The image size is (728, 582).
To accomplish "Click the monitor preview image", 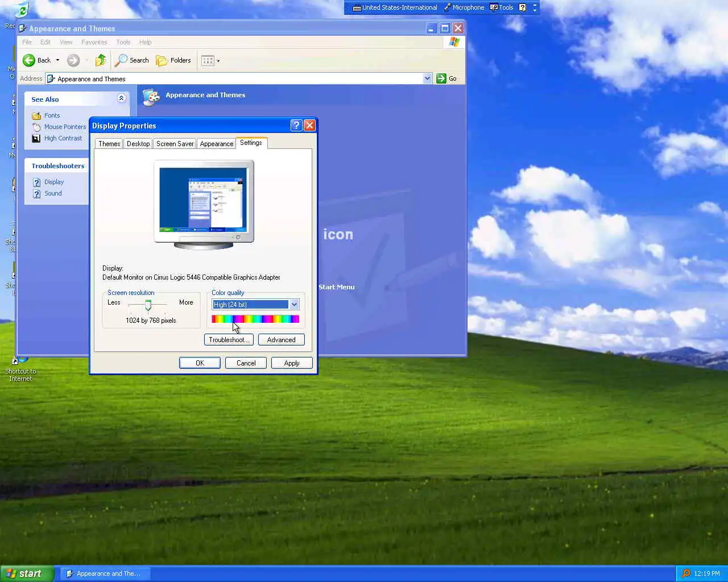I will 204,205.
